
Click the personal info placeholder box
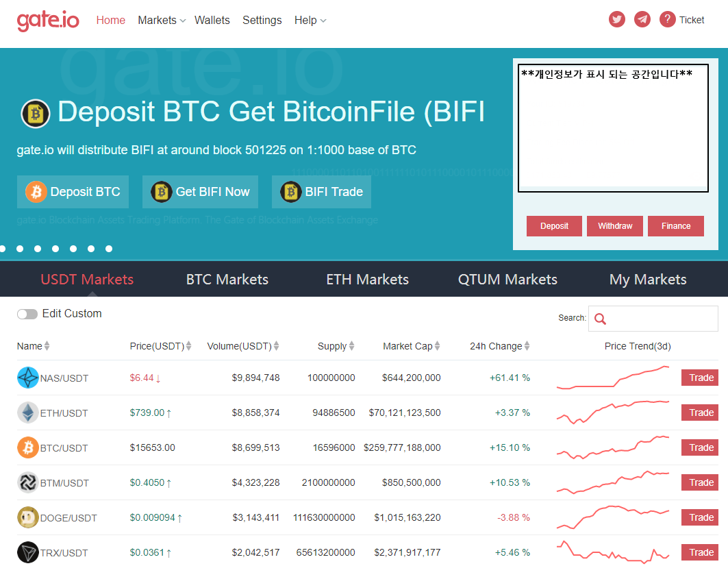613,127
